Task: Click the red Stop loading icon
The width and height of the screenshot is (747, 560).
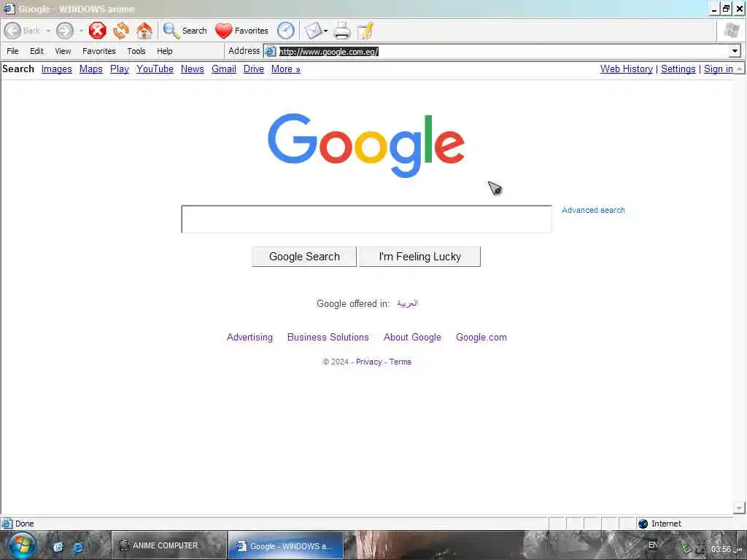Action: (97, 31)
